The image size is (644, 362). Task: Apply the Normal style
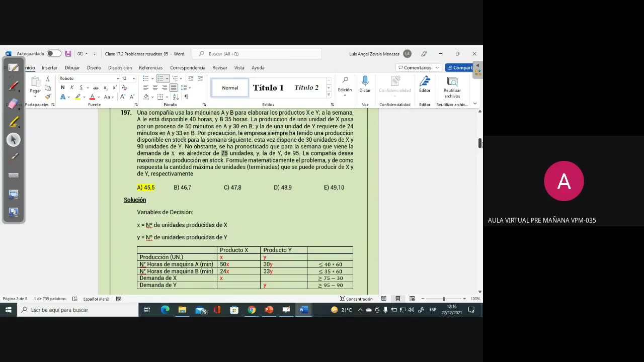pyautogui.click(x=230, y=87)
